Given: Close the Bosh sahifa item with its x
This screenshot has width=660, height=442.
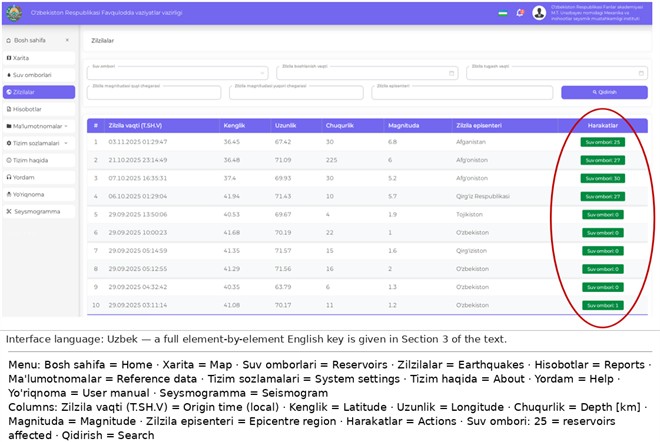Looking at the screenshot, I should [x=67, y=40].
